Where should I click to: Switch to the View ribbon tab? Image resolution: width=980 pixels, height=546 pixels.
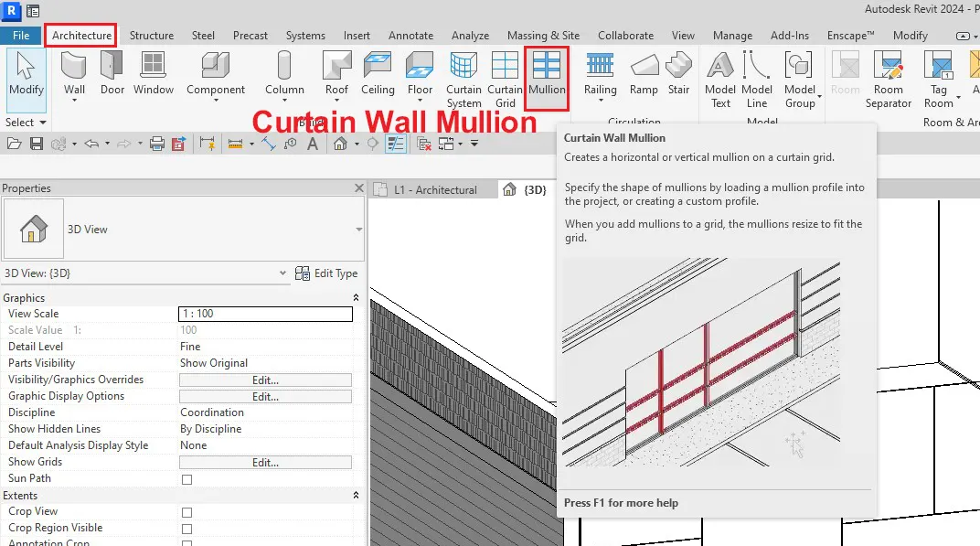click(683, 35)
